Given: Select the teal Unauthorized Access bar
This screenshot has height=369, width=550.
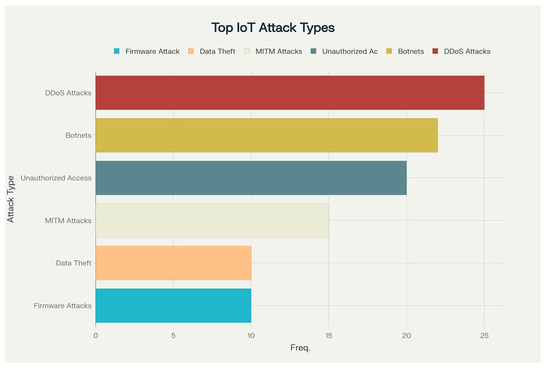Looking at the screenshot, I should (x=251, y=178).
